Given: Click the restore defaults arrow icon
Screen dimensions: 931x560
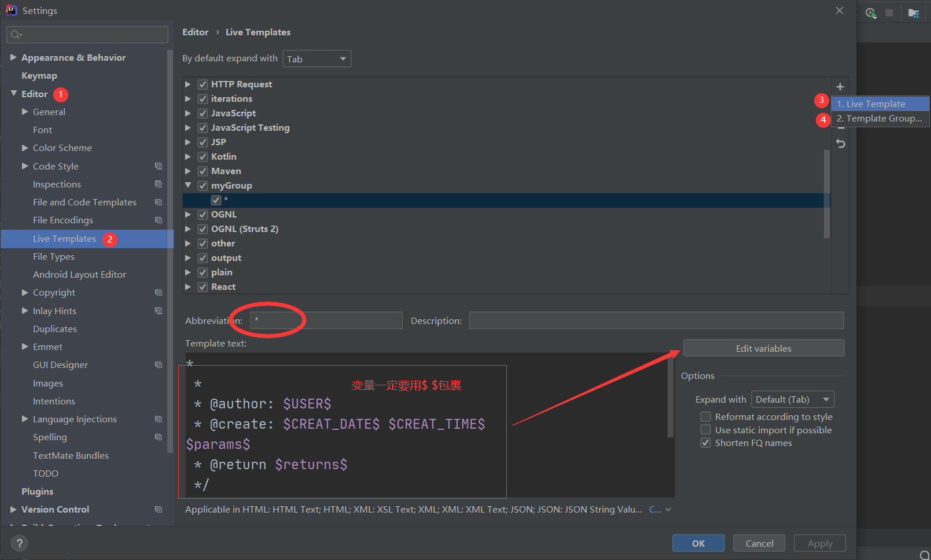Looking at the screenshot, I should (840, 143).
